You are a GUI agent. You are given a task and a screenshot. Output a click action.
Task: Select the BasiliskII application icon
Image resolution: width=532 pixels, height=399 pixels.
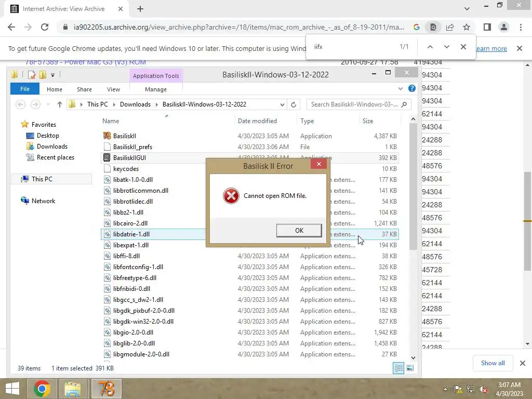[x=107, y=136]
